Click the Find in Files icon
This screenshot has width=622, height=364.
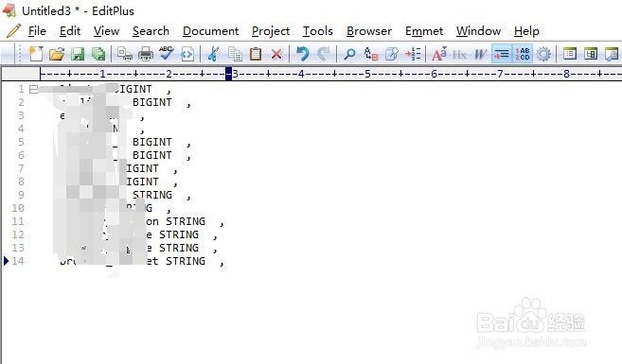point(392,54)
